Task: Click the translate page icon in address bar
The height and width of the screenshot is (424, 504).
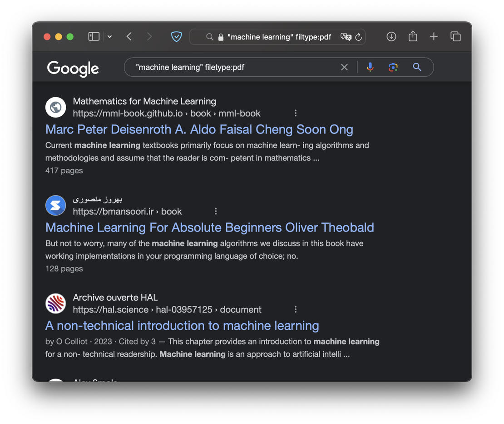Action: click(346, 37)
